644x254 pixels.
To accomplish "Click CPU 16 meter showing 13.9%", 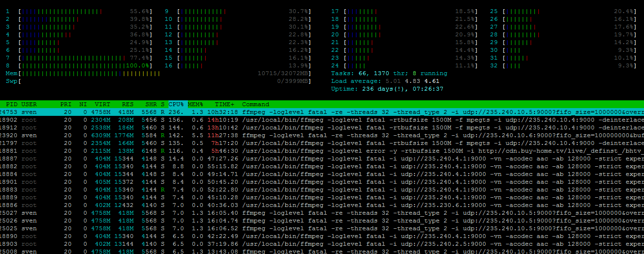I will coord(237,65).
